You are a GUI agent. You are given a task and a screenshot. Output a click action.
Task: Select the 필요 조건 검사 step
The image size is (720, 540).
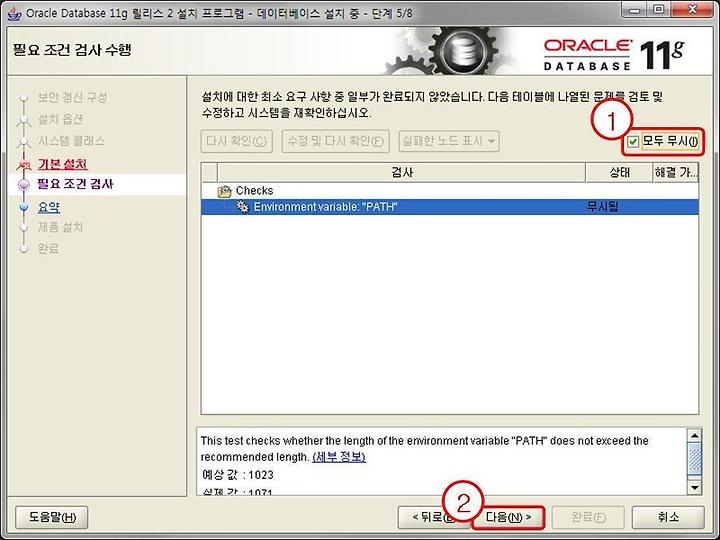(x=75, y=184)
